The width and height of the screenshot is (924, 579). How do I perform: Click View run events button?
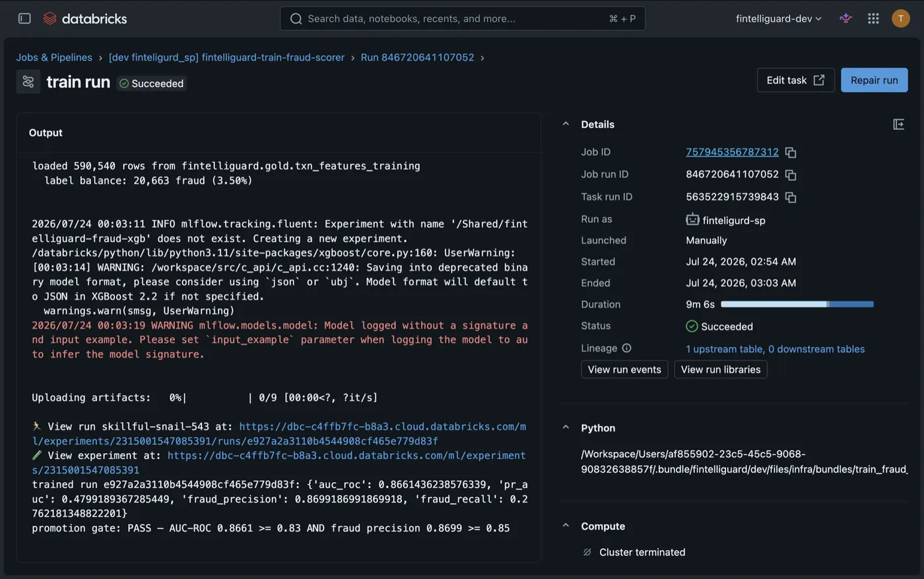click(x=624, y=369)
